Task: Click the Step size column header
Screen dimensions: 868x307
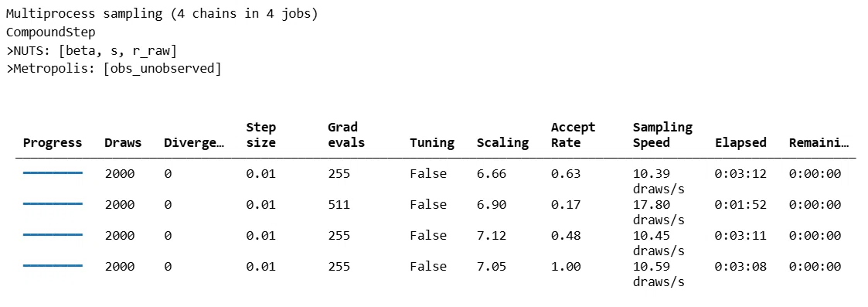Action: click(260, 135)
